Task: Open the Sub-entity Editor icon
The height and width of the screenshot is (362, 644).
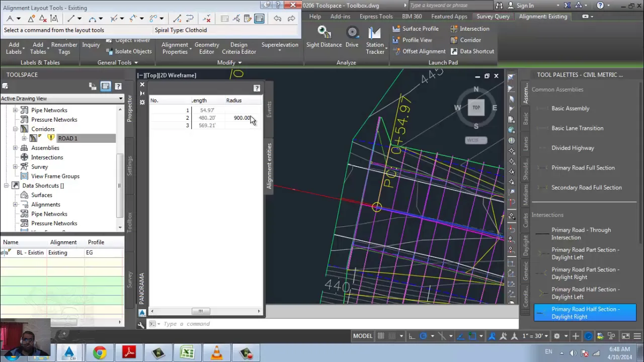Action: tap(247, 19)
